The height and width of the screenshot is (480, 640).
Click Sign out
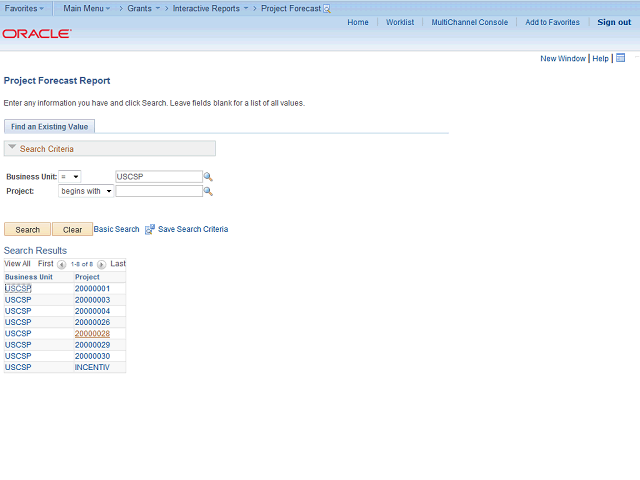[x=614, y=22]
